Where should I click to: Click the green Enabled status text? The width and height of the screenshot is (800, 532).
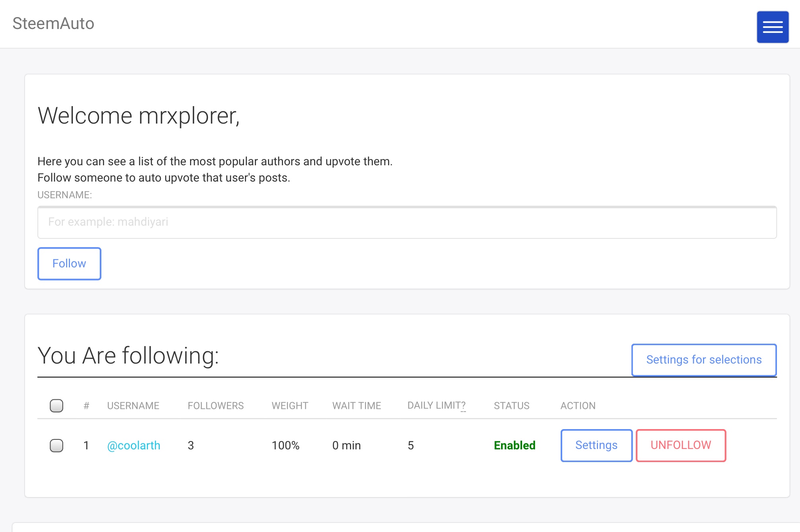tap(515, 445)
